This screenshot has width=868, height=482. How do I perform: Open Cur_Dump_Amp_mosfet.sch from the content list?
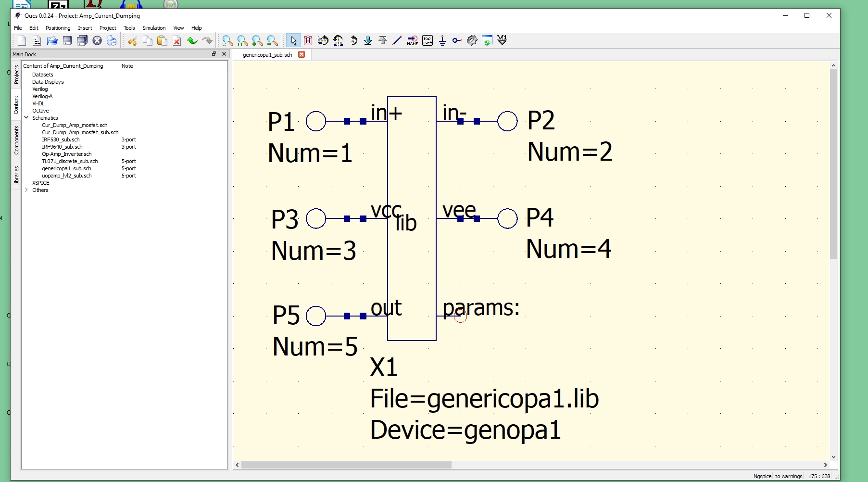pos(75,125)
